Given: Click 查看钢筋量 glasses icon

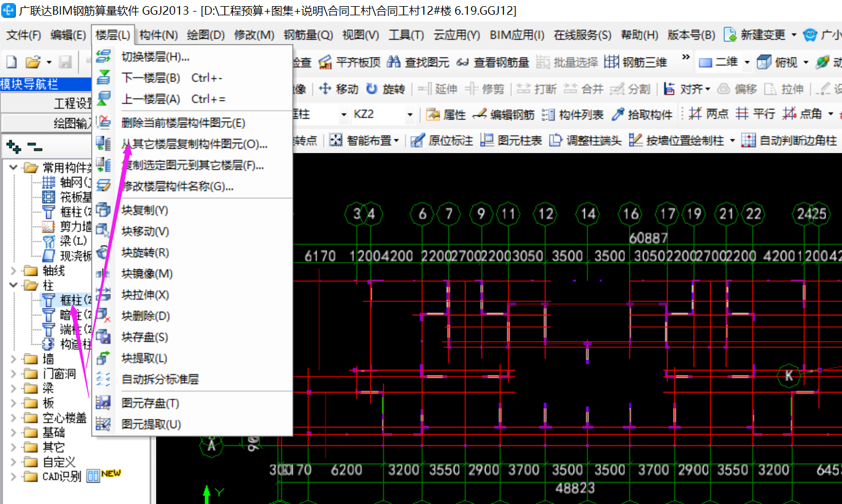Looking at the screenshot, I should click(463, 62).
